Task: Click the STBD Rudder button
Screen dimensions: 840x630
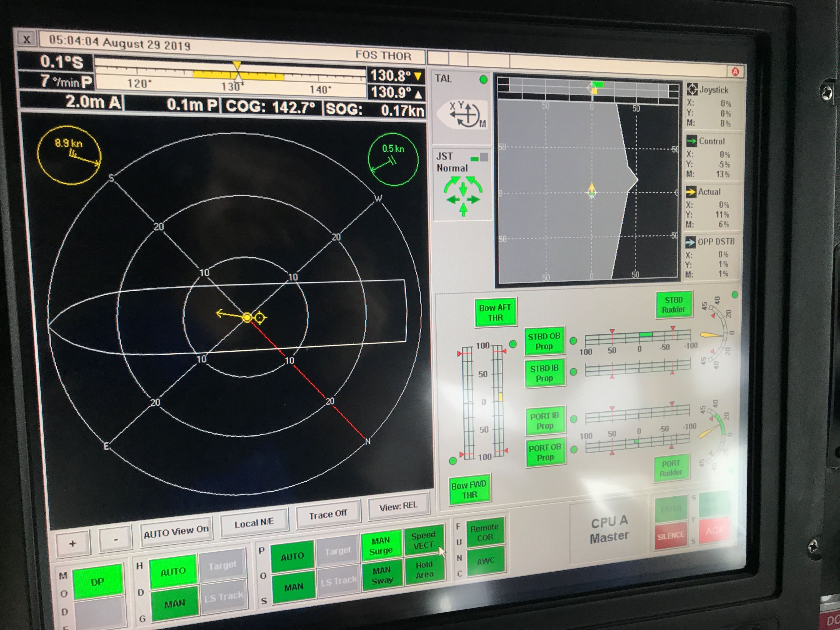Action: (x=674, y=304)
